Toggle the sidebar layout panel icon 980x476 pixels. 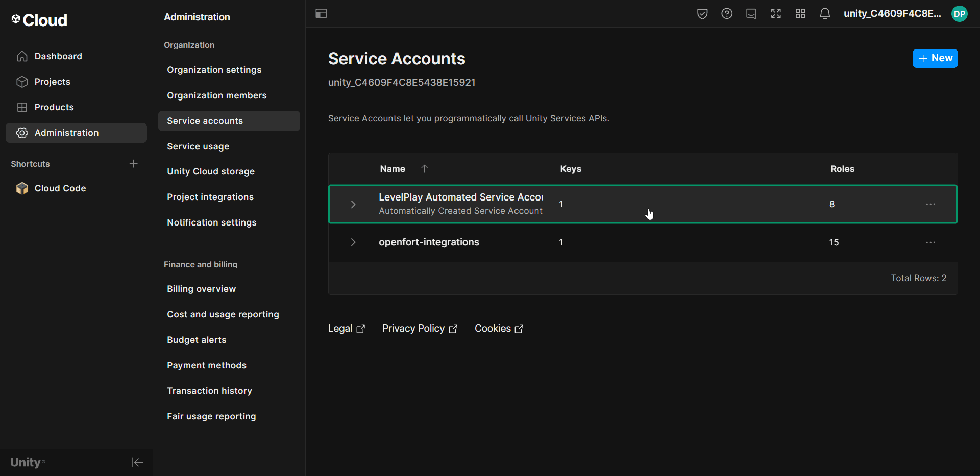coord(321,14)
